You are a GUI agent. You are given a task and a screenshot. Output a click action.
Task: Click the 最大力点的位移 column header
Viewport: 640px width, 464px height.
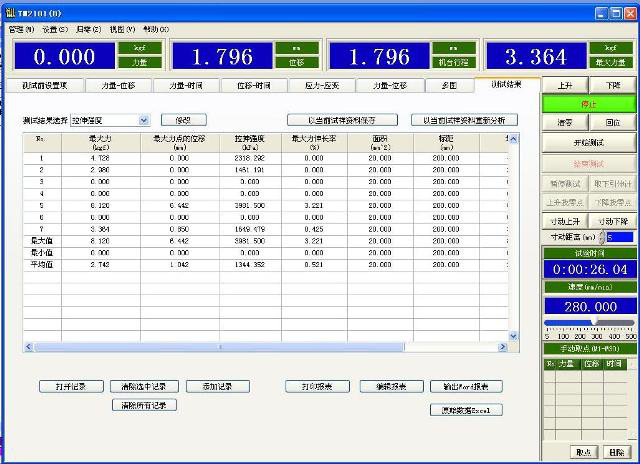click(x=180, y=143)
